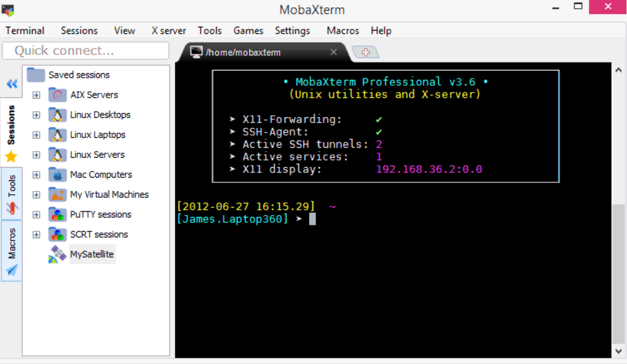Expand the Linux Laptops tree node
This screenshot has height=364, width=627.
click(x=37, y=135)
